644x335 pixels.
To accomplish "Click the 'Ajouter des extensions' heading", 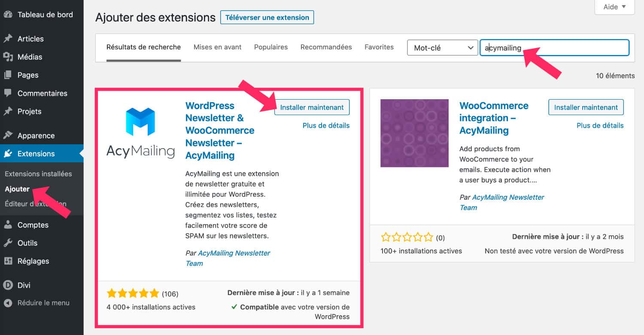I will coord(155,18).
